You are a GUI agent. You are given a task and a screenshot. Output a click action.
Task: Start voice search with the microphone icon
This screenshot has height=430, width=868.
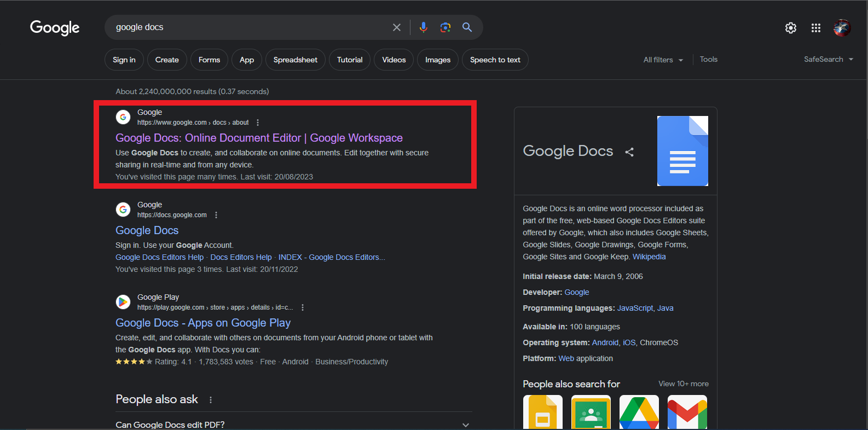coord(423,27)
